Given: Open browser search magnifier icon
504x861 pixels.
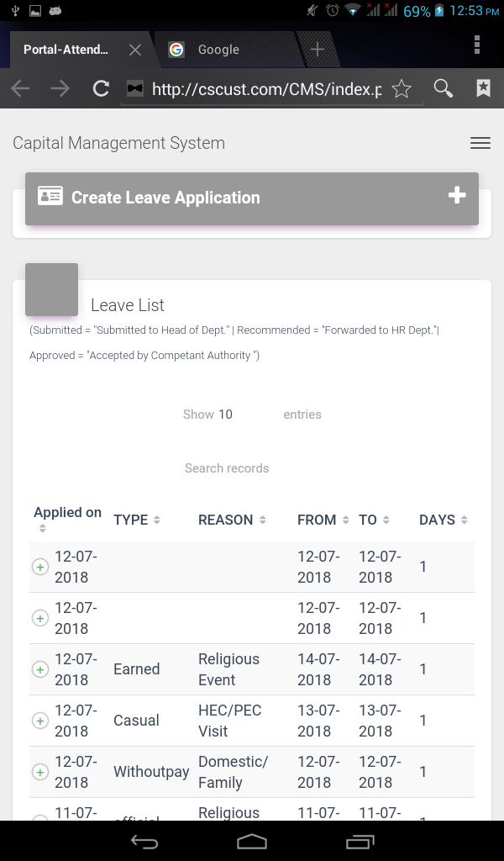Looking at the screenshot, I should pyautogui.click(x=444, y=88).
